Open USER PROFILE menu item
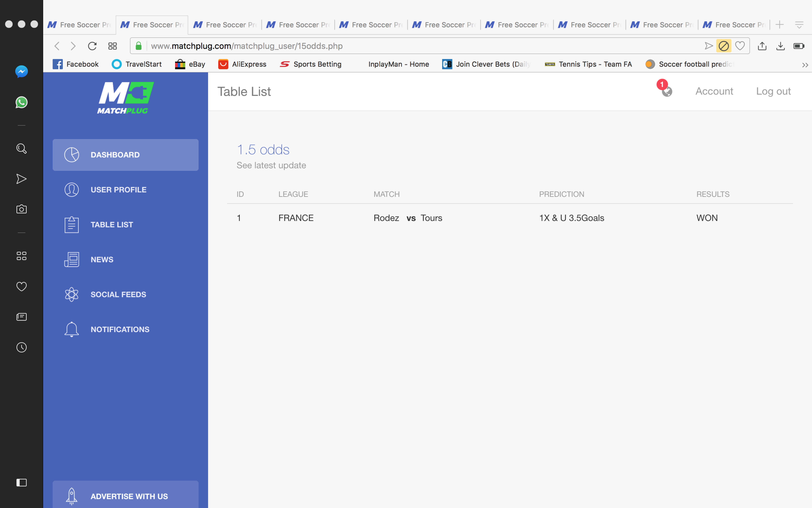This screenshot has width=812, height=508. 125,190
